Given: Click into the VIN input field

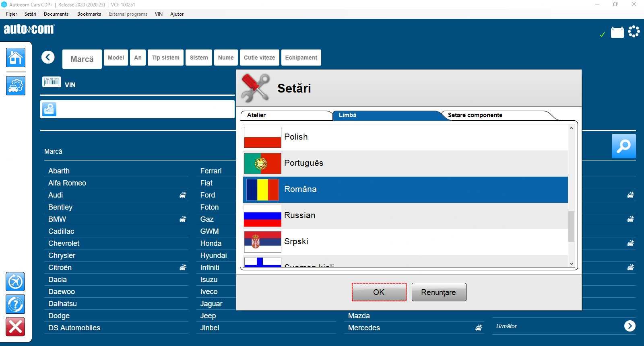Looking at the screenshot, I should point(137,109).
